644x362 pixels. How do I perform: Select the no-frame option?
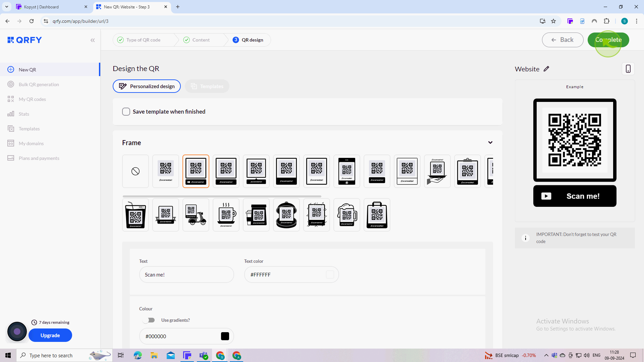[x=136, y=171]
